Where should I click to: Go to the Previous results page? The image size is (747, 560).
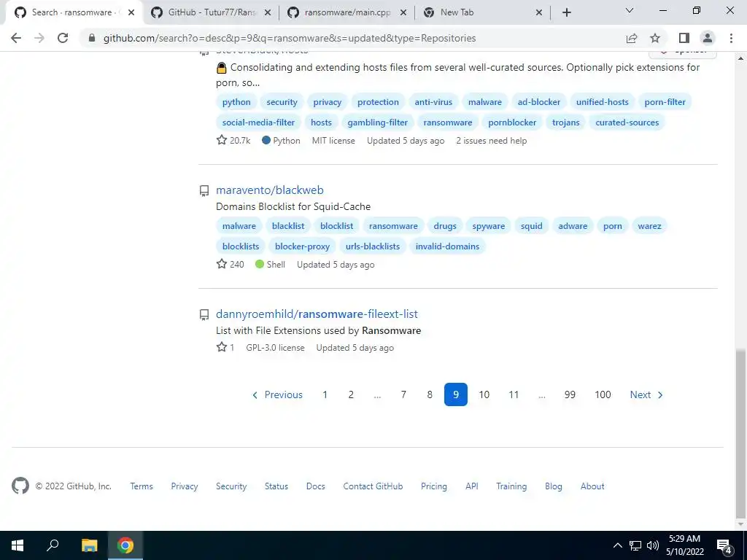pos(277,394)
